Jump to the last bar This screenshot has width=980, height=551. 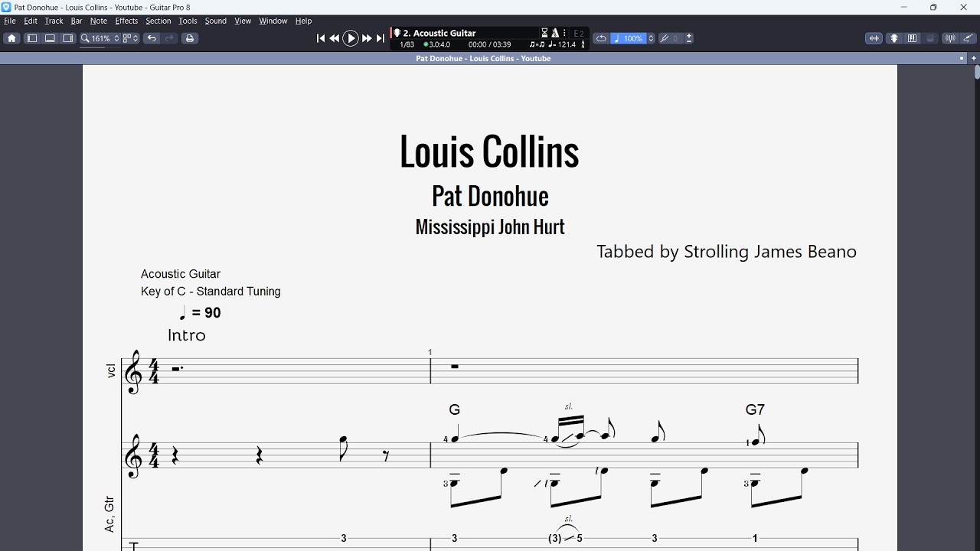(x=381, y=38)
